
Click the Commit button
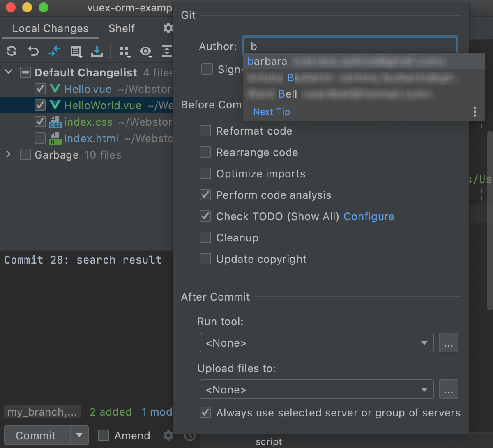tap(36, 435)
